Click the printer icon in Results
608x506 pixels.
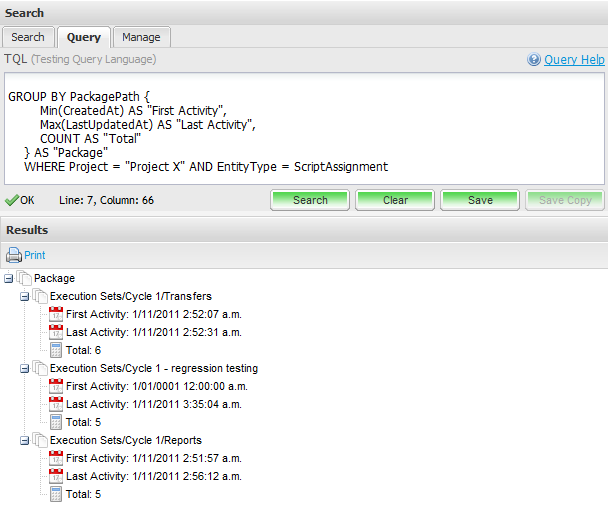[13, 255]
